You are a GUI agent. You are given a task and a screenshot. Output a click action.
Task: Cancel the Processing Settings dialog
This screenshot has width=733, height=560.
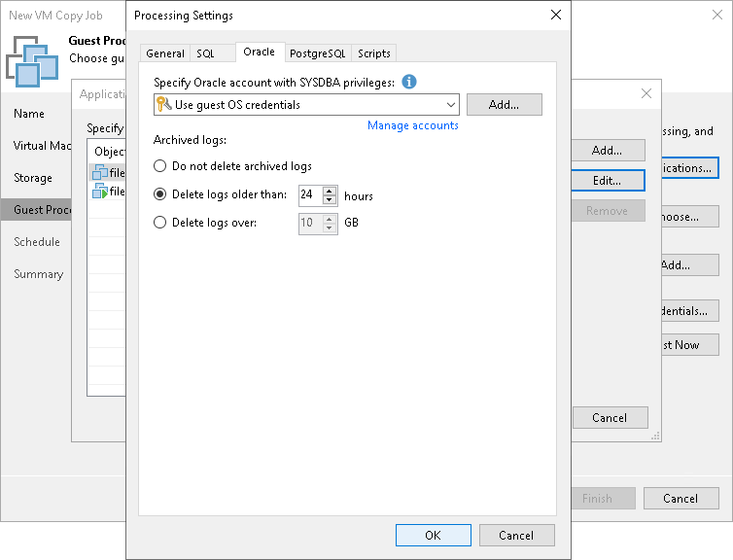pyautogui.click(x=516, y=536)
